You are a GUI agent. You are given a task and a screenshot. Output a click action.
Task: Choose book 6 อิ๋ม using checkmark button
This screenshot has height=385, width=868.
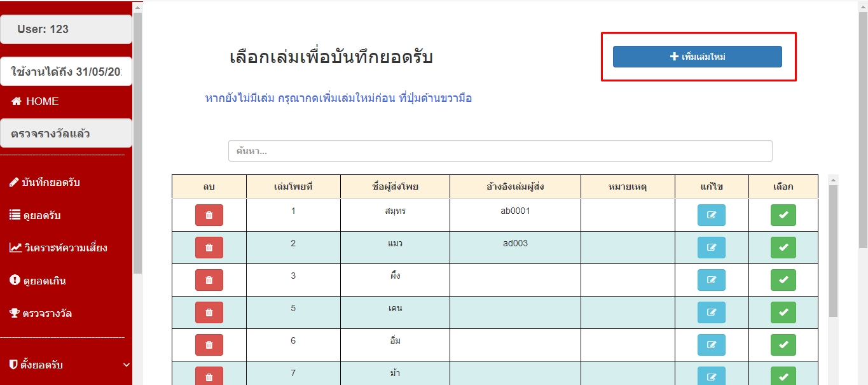coord(783,345)
